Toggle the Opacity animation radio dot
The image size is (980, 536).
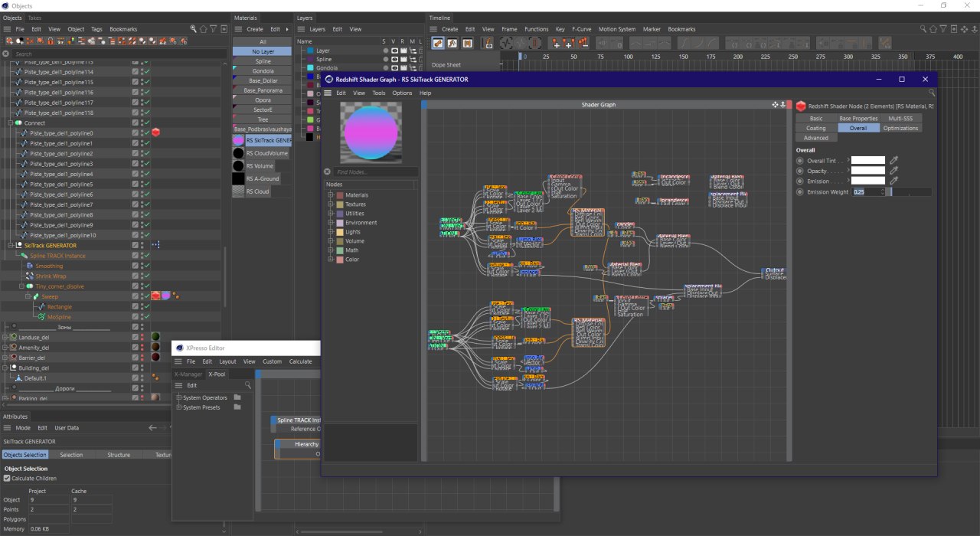[x=800, y=171]
